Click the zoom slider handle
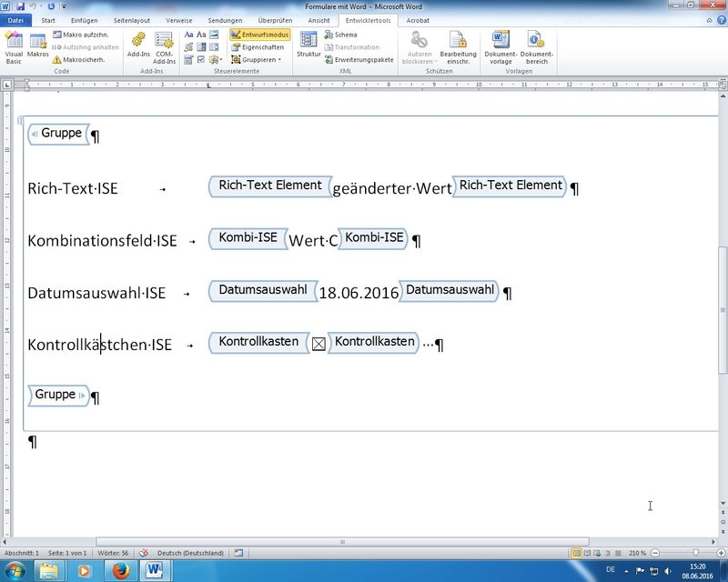 click(x=695, y=553)
